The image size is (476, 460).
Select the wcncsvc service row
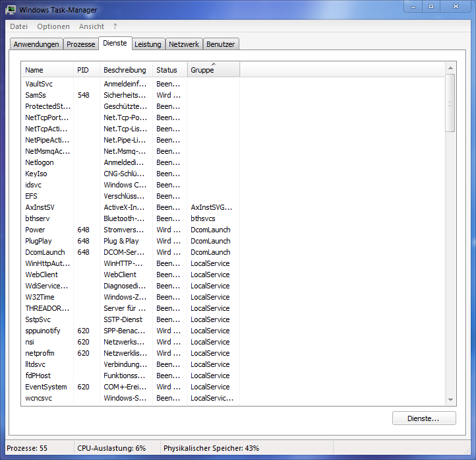tap(131, 399)
